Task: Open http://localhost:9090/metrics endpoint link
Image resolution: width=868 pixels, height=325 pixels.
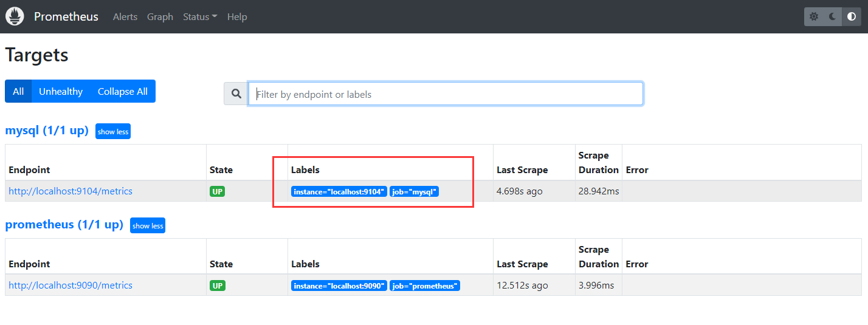Action: tap(71, 286)
